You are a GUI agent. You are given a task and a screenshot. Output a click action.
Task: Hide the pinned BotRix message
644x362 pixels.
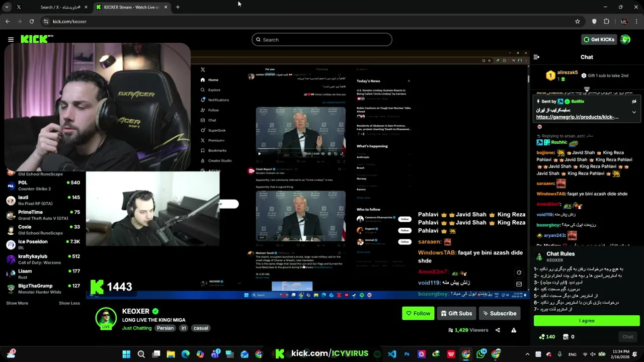tap(634, 102)
